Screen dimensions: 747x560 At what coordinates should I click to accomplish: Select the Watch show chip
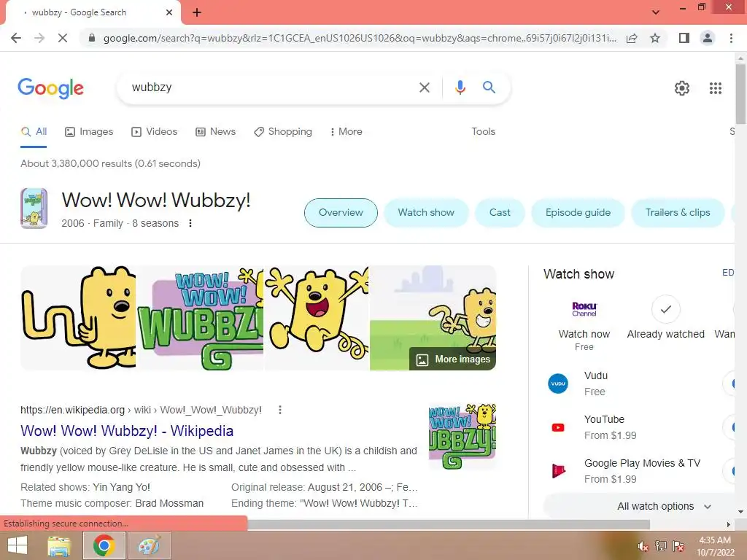(426, 213)
